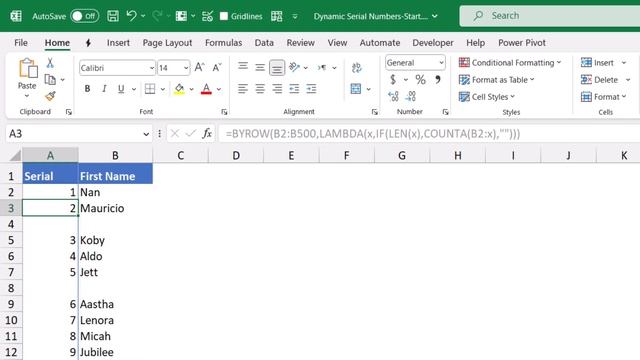Select column A header
Screen dimensions: 640x360
(50, 155)
